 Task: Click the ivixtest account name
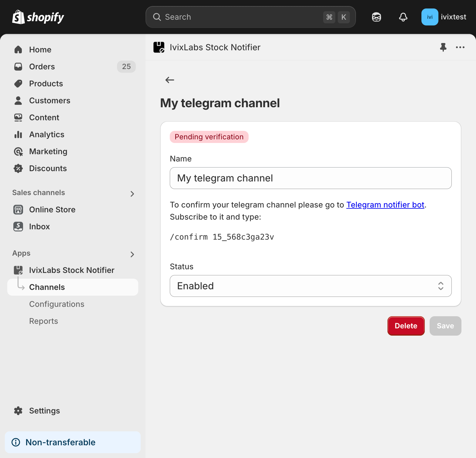454,17
